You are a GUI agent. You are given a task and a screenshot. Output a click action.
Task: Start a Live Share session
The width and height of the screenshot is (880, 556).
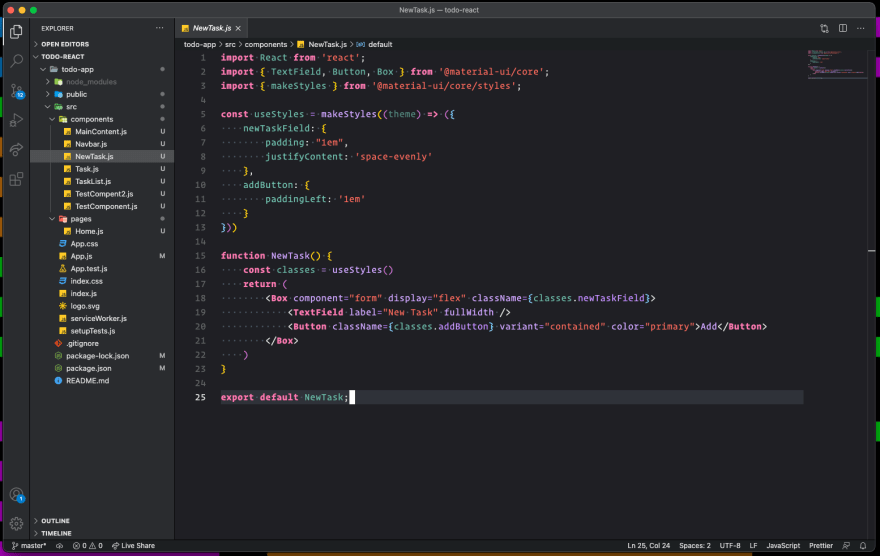click(x=133, y=545)
